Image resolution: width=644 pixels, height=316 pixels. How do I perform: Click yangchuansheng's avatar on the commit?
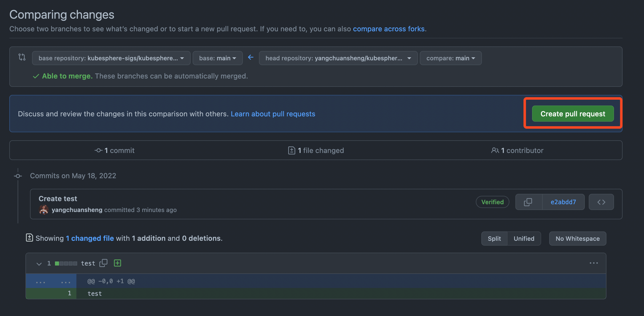click(44, 209)
